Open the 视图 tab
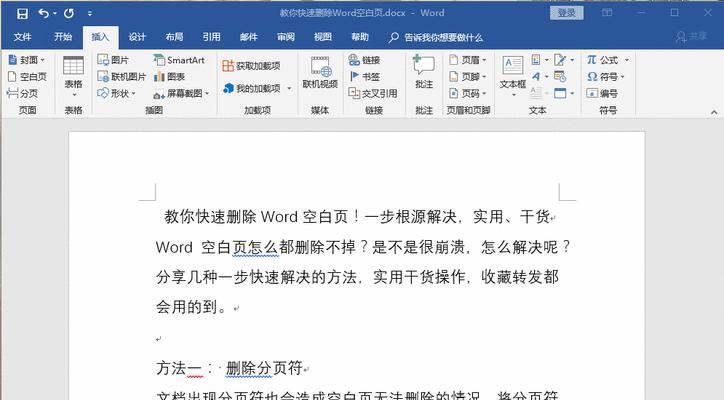This screenshot has width=724, height=400. point(322,37)
